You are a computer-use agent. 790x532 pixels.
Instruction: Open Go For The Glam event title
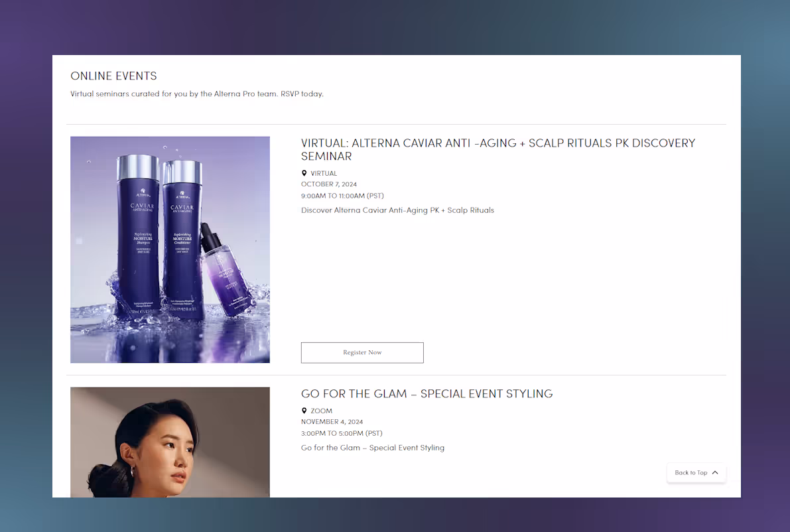click(x=427, y=393)
